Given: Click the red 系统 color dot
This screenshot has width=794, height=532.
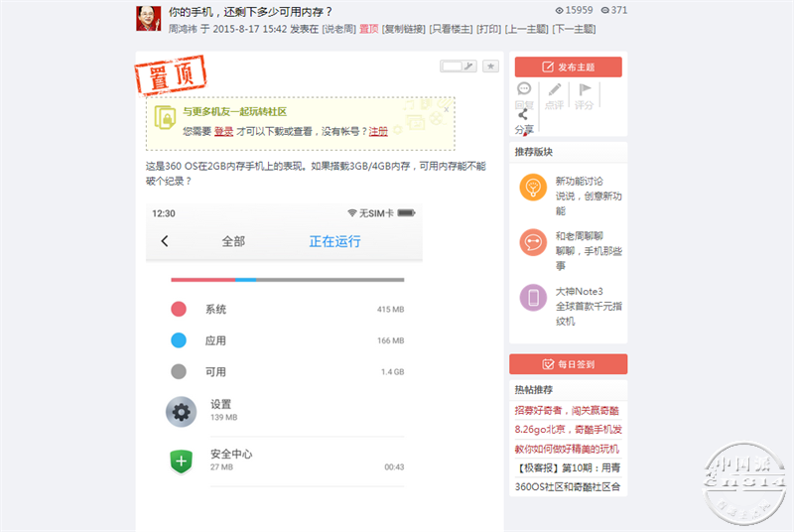Looking at the screenshot, I should tap(179, 309).
